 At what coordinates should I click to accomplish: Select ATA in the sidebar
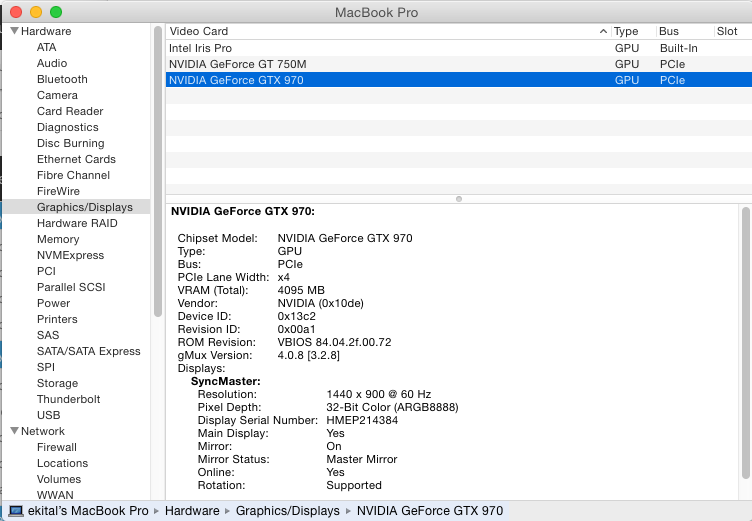47,47
